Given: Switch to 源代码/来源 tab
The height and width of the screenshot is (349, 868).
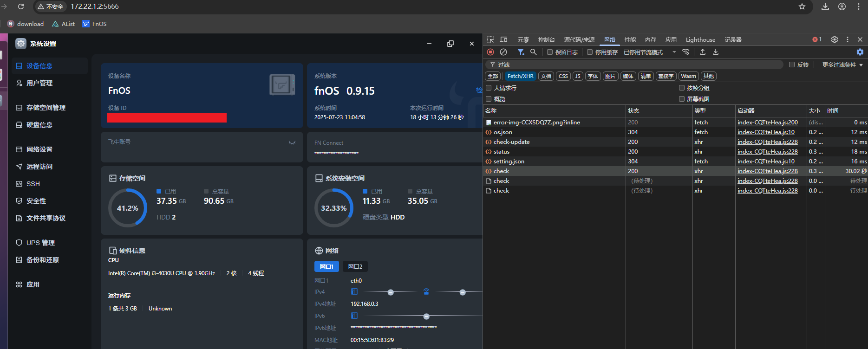Looking at the screenshot, I should pos(579,39).
